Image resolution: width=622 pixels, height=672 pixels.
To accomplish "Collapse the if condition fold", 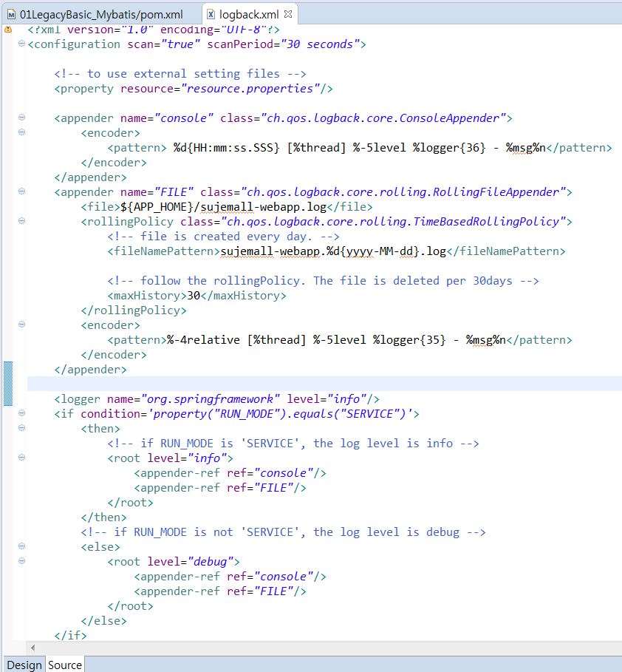I will 22,413.
